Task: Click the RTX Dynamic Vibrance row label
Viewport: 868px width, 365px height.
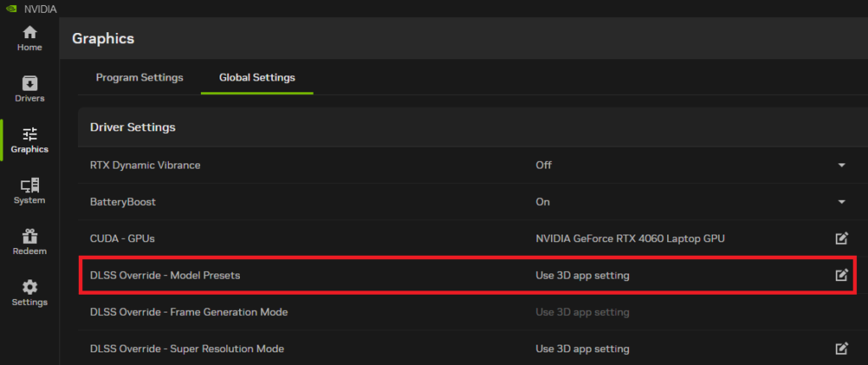Action: tap(145, 165)
